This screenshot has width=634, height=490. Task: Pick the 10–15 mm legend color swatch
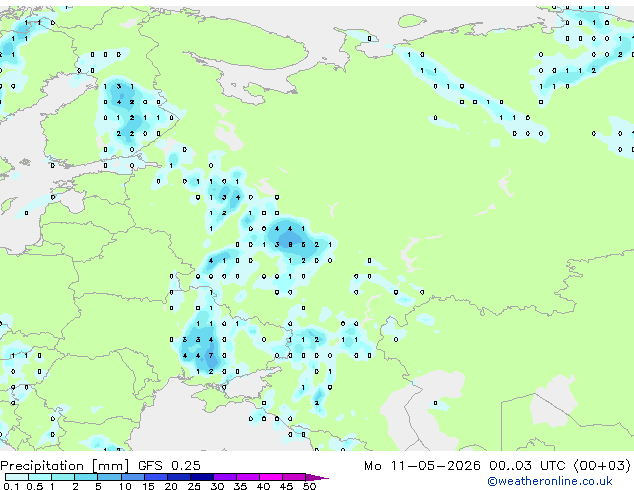[x=132, y=477]
